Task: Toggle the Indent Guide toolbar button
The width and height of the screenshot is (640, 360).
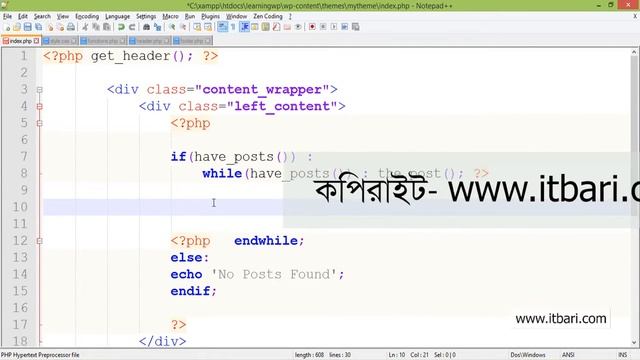Action: point(244,27)
